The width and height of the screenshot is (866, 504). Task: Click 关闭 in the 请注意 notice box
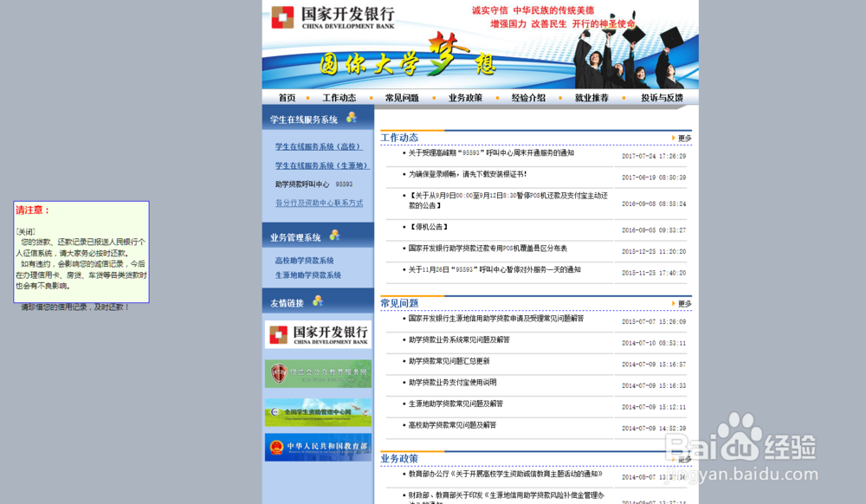point(27,230)
